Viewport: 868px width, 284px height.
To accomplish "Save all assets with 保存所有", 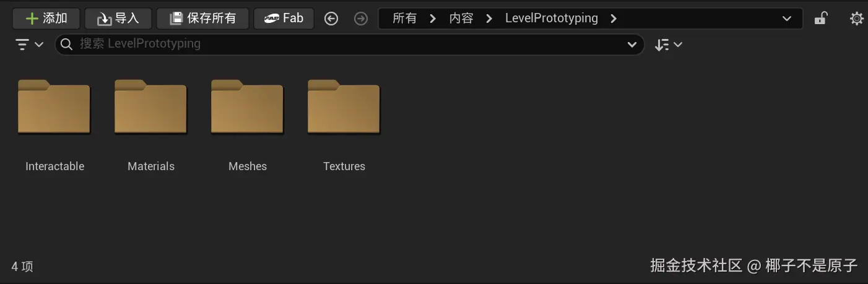I will click(202, 19).
